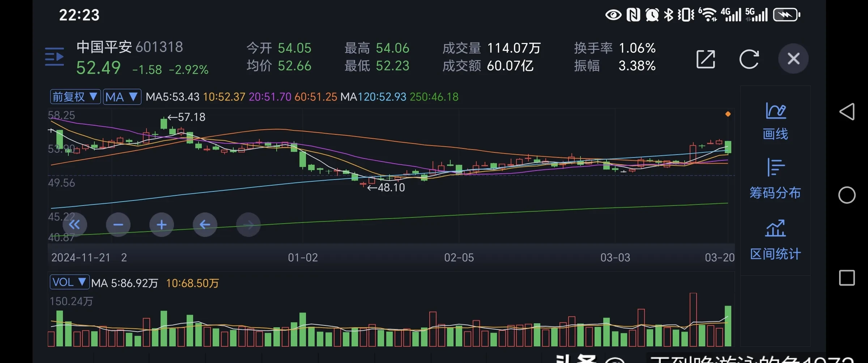Expand the VOL sub-indicator dropdown
Image resolution: width=868 pixels, height=363 pixels.
coord(69,282)
